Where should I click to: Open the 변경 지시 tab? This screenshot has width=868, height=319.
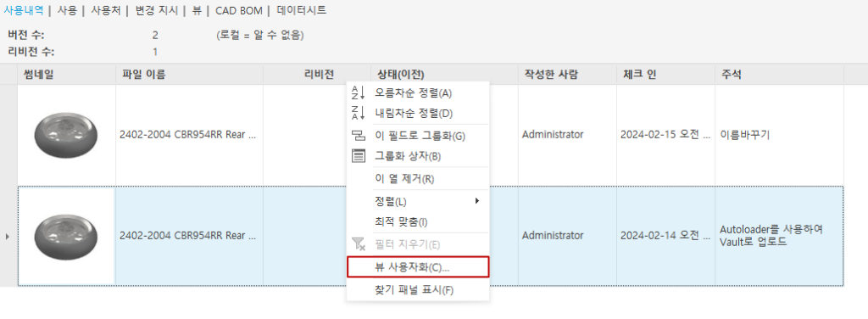click(x=160, y=10)
